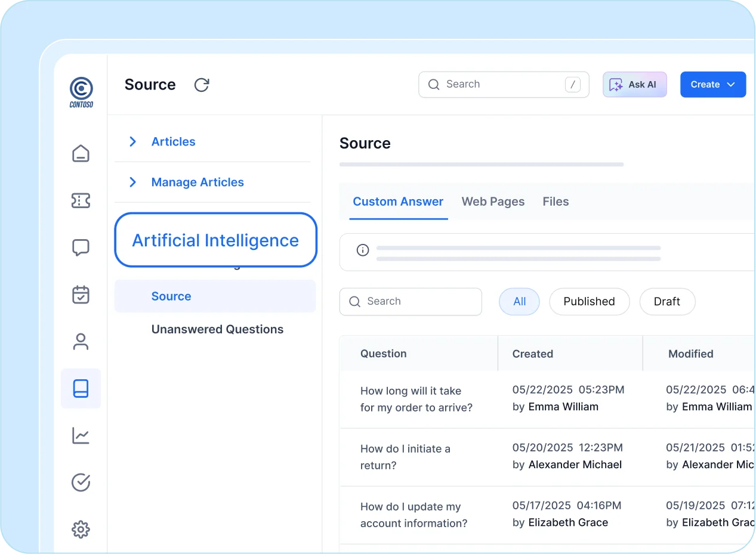Expand the Manage Articles chevron
The image size is (756, 554).
133,182
